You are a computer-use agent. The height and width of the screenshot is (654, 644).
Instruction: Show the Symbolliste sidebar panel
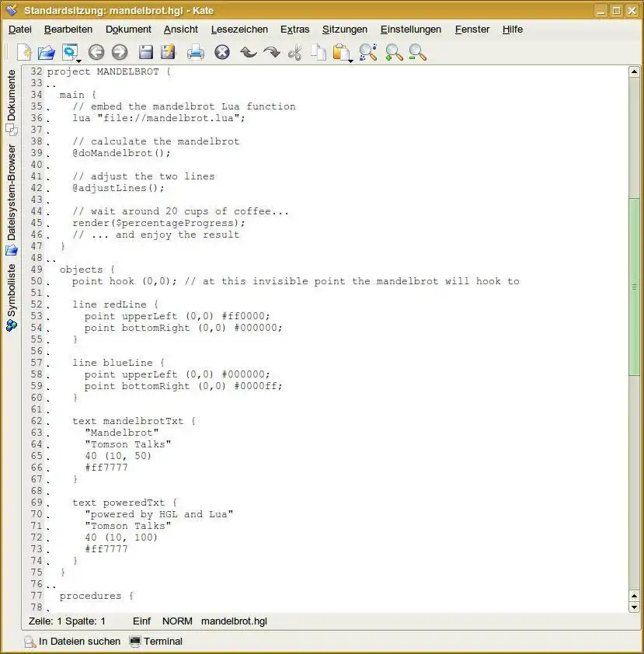(11, 297)
